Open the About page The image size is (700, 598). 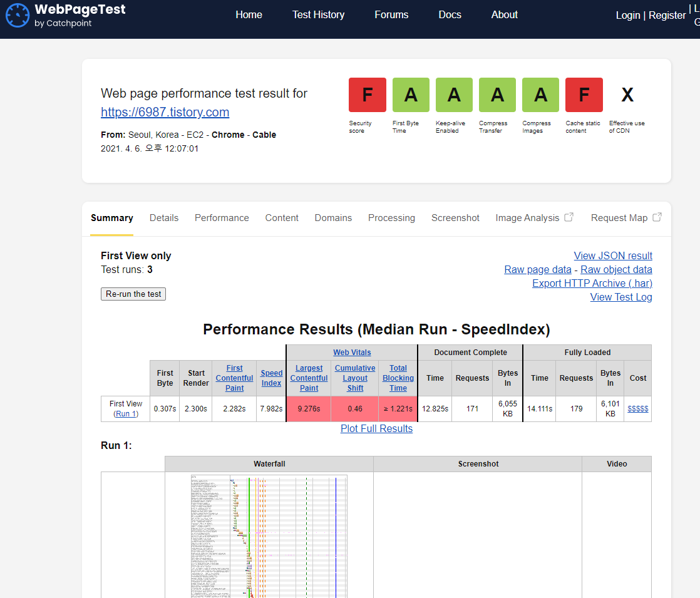(x=505, y=15)
